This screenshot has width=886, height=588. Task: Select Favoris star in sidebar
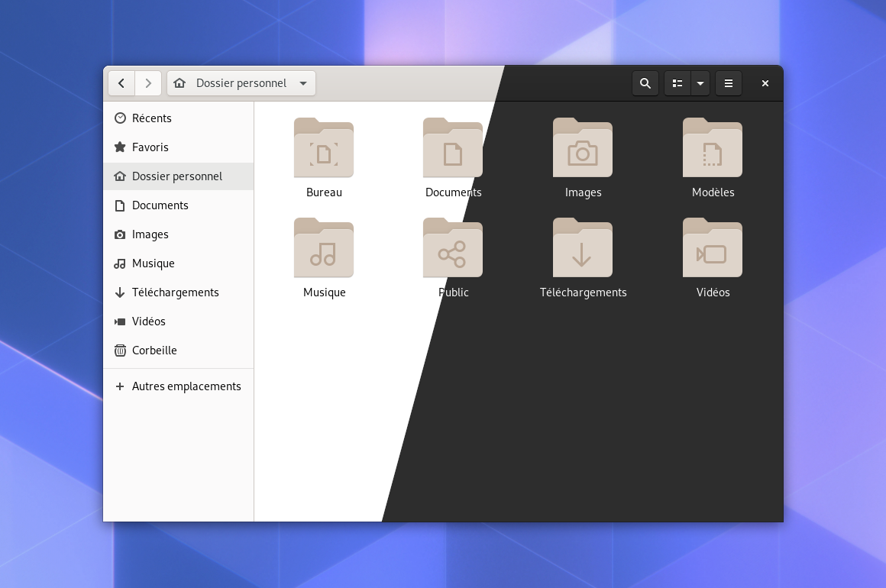178,147
